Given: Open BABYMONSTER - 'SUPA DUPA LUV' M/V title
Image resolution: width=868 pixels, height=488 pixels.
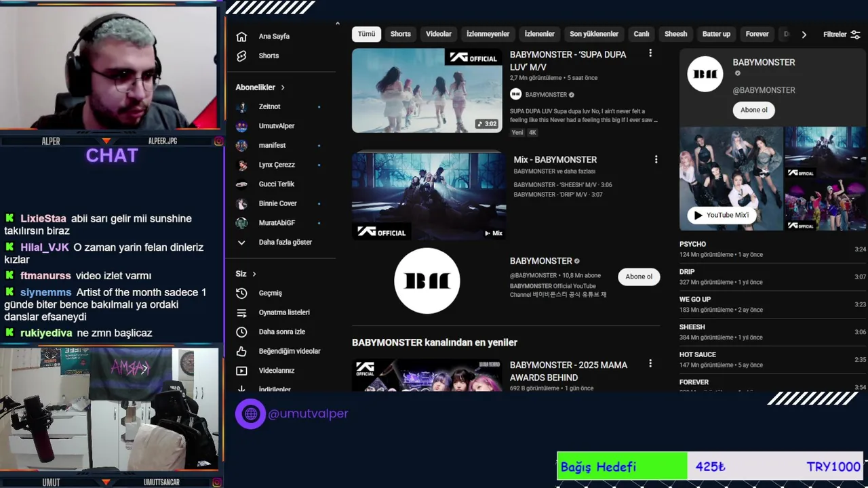Looking at the screenshot, I should point(568,60).
